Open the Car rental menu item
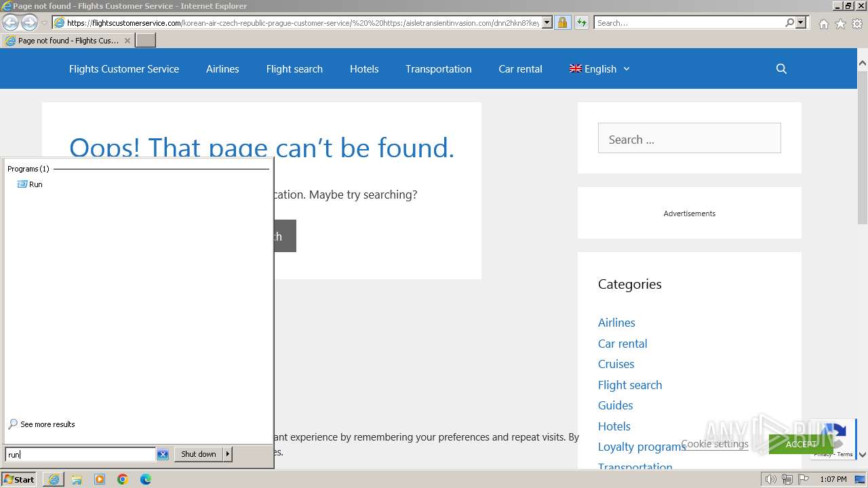This screenshot has width=868, height=488. click(520, 68)
